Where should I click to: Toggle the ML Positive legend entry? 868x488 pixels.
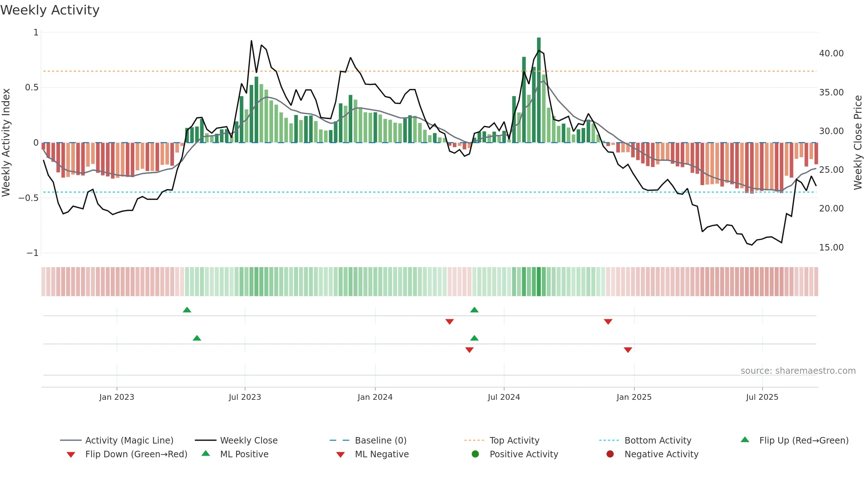pos(235,454)
